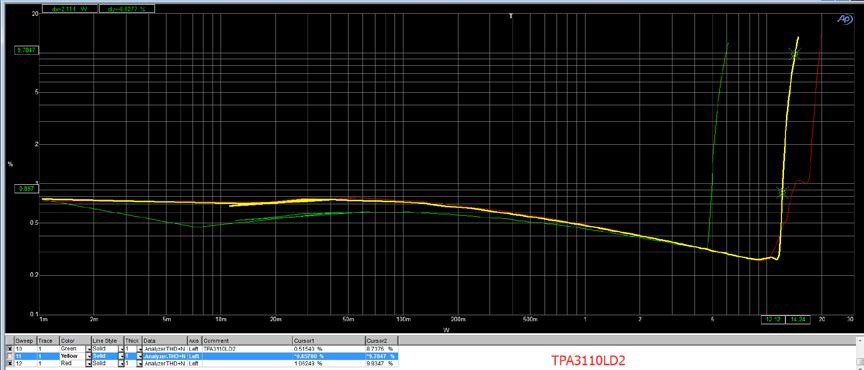The width and height of the screenshot is (864, 370).
Task: Open the Color dropdown for Green row
Action: (88, 348)
